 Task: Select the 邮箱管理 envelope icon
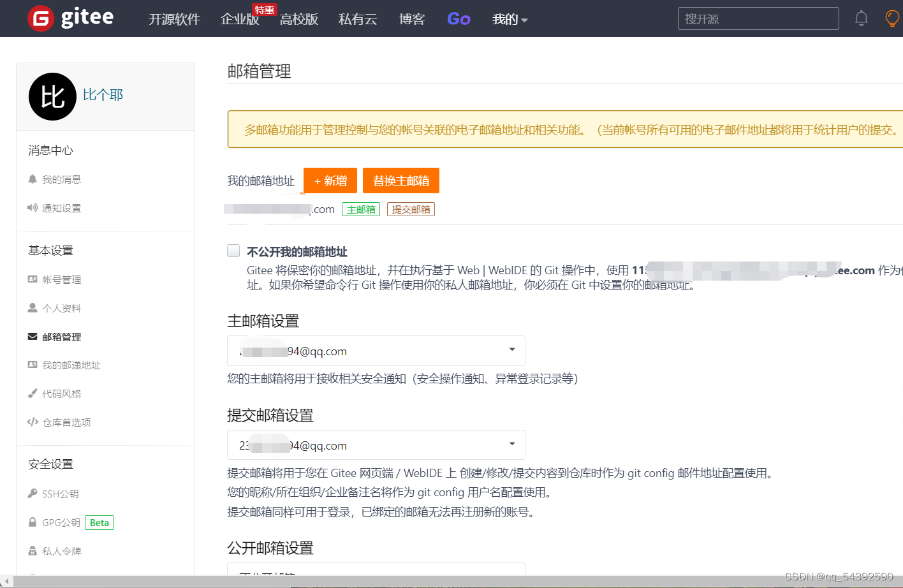pyautogui.click(x=32, y=337)
